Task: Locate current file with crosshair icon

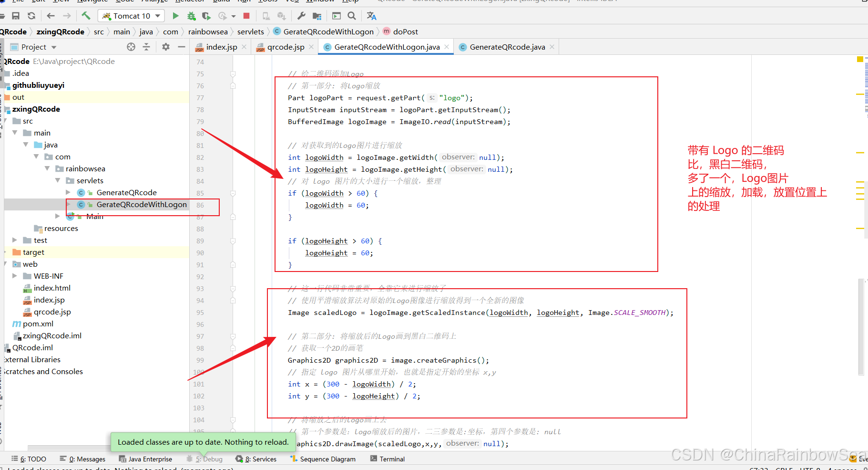Action: (131, 47)
